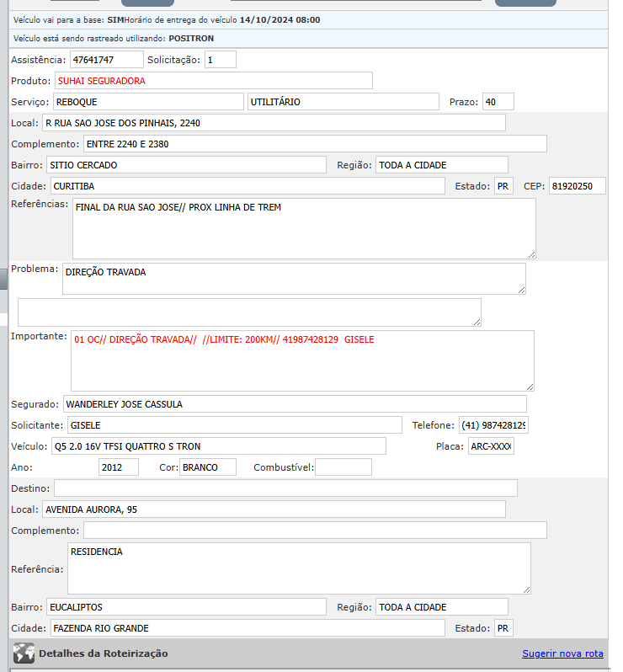Click the globe icon beside Detalhes da Roteirização
The image size is (623, 672).
pos(24,653)
